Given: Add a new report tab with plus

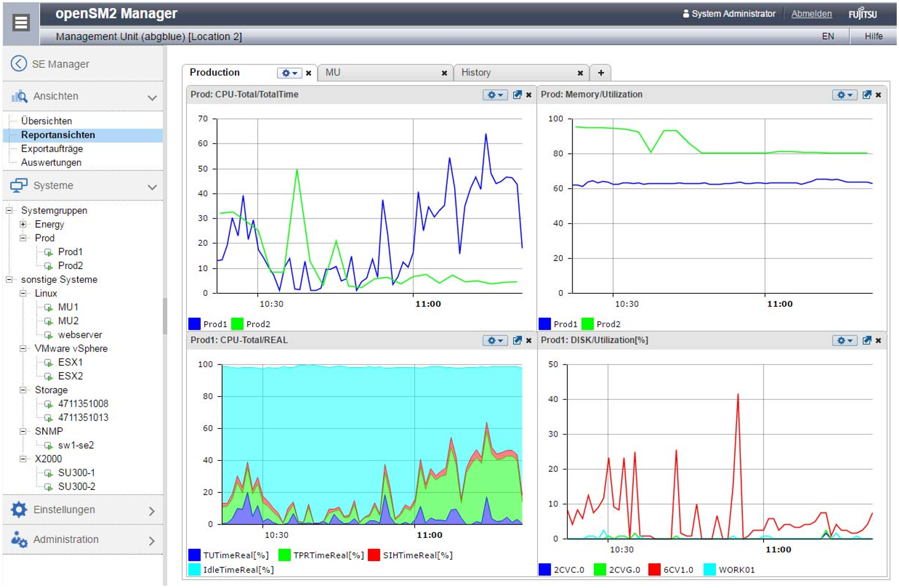Looking at the screenshot, I should pyautogui.click(x=601, y=73).
